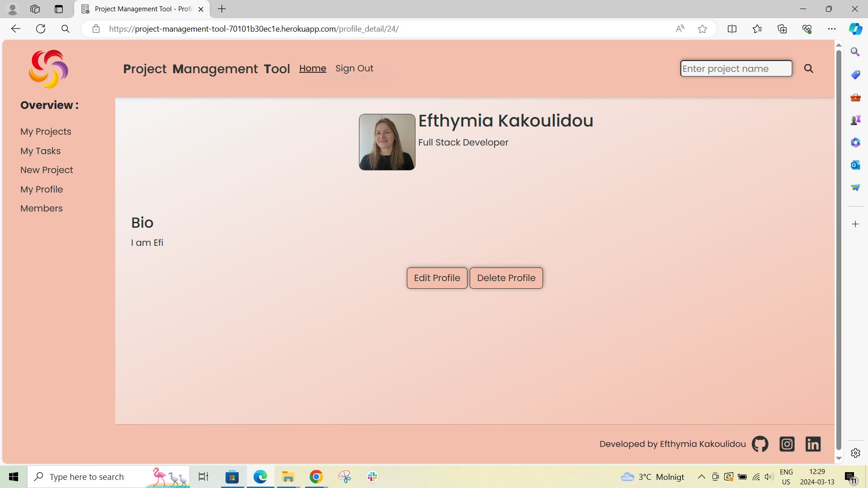The image size is (868, 488).
Task: Open Slack from the taskbar
Action: tap(372, 476)
